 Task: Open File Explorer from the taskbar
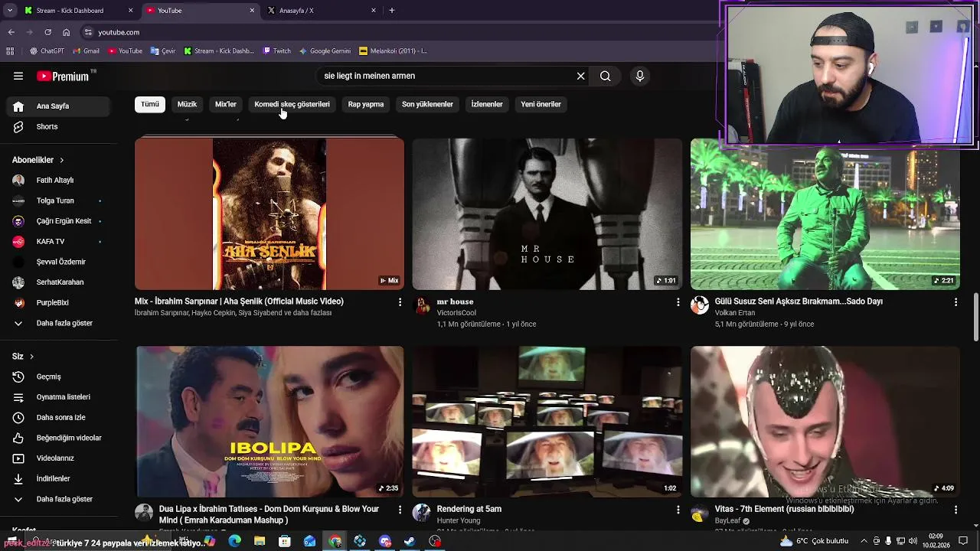pos(260,541)
